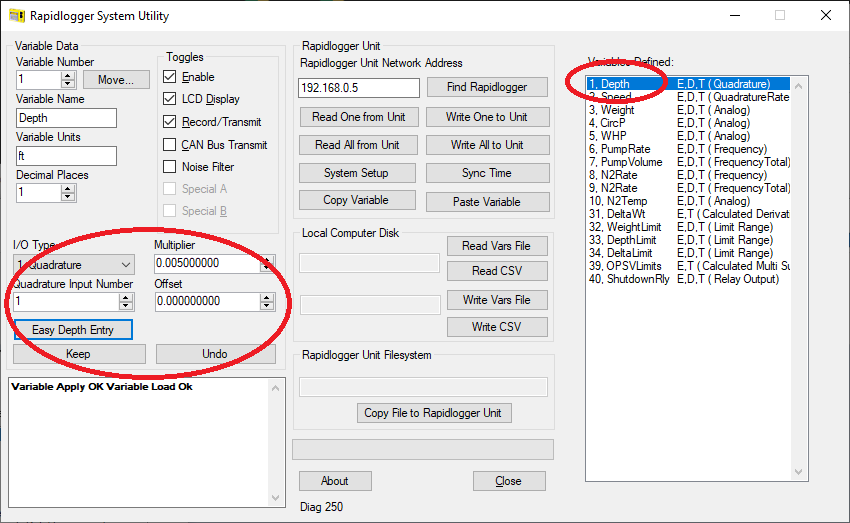
Task: Select '6, PumpRate' in variables list
Action: 688,149
